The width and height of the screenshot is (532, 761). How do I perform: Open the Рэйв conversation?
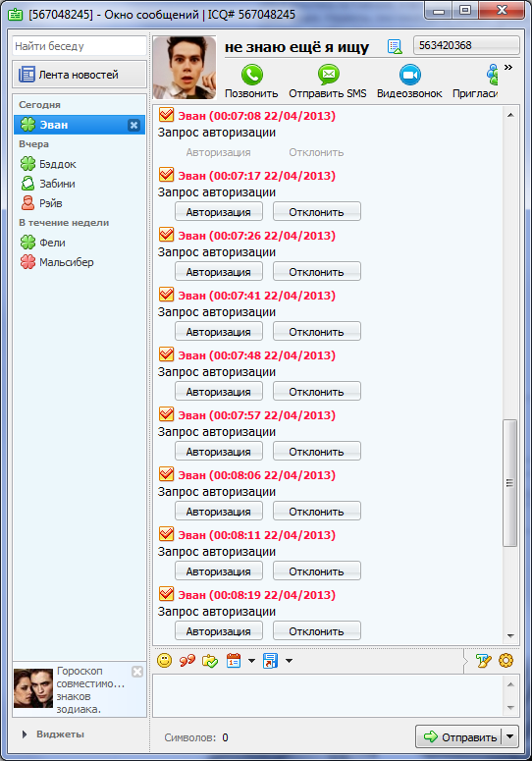(80, 203)
